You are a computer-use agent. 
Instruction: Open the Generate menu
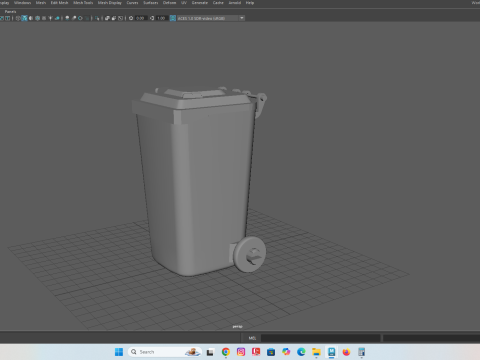pos(200,3)
